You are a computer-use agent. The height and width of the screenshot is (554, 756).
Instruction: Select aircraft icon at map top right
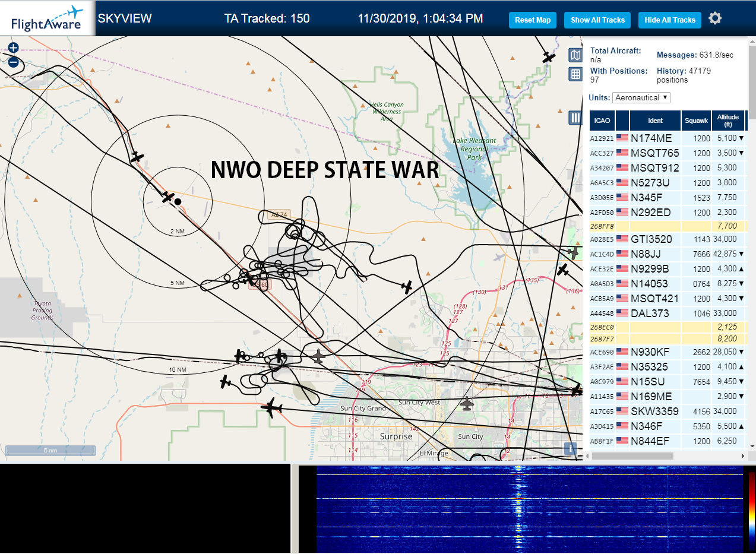(549, 57)
